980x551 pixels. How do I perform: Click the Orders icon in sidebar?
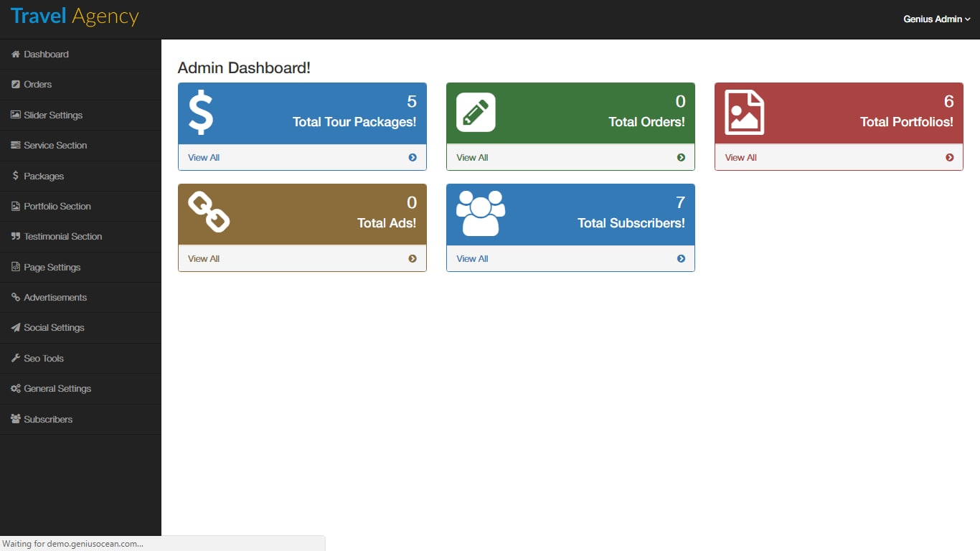point(14,84)
